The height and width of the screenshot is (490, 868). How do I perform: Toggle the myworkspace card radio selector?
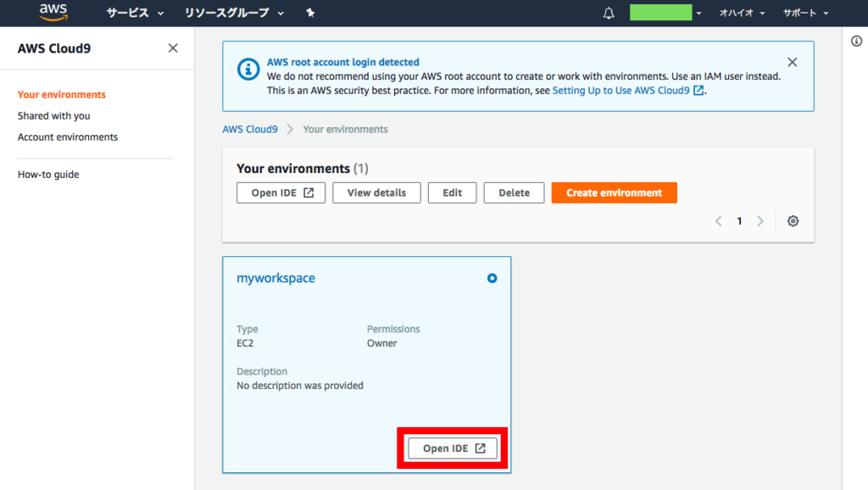492,278
